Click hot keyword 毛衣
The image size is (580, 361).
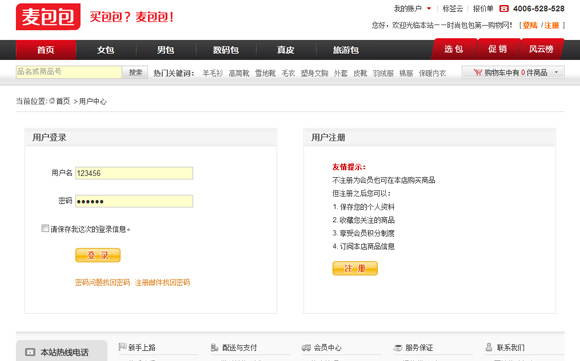288,73
